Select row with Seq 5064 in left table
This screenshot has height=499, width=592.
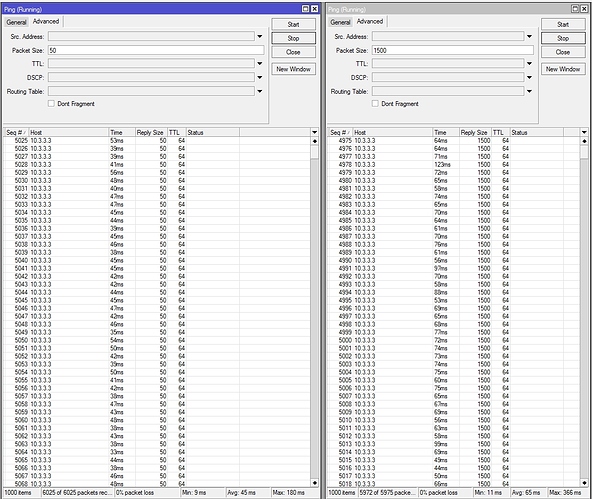coord(157,452)
